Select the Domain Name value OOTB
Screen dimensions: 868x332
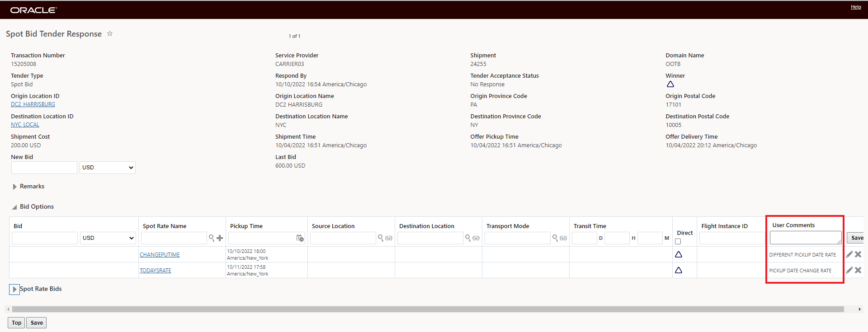click(673, 64)
